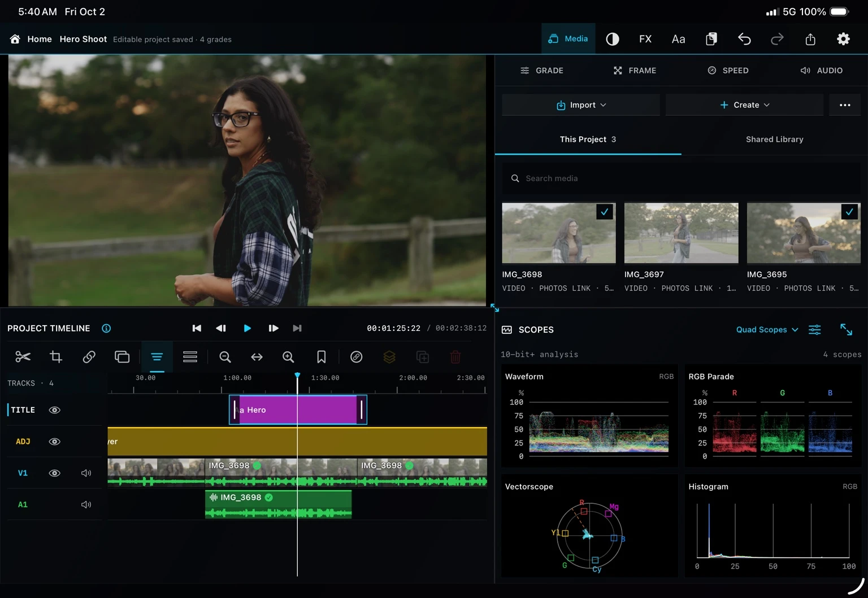
Task: Select the This Project tab
Action: (588, 139)
